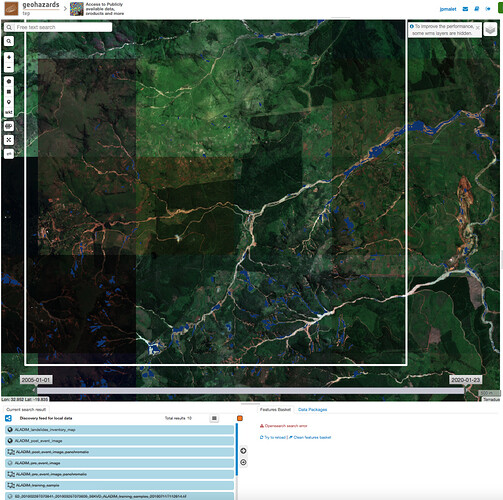The width and height of the screenshot is (503, 500).
Task: Select the point marker tool
Action: [x=9, y=102]
